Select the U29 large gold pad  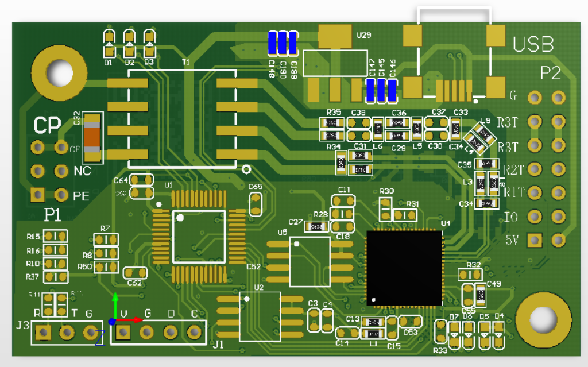(x=335, y=36)
